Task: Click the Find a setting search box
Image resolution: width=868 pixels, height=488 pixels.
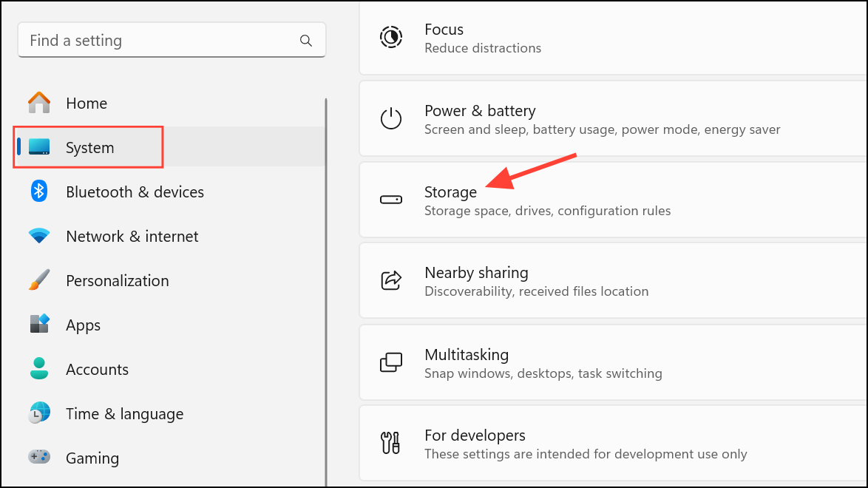Action: click(159, 41)
